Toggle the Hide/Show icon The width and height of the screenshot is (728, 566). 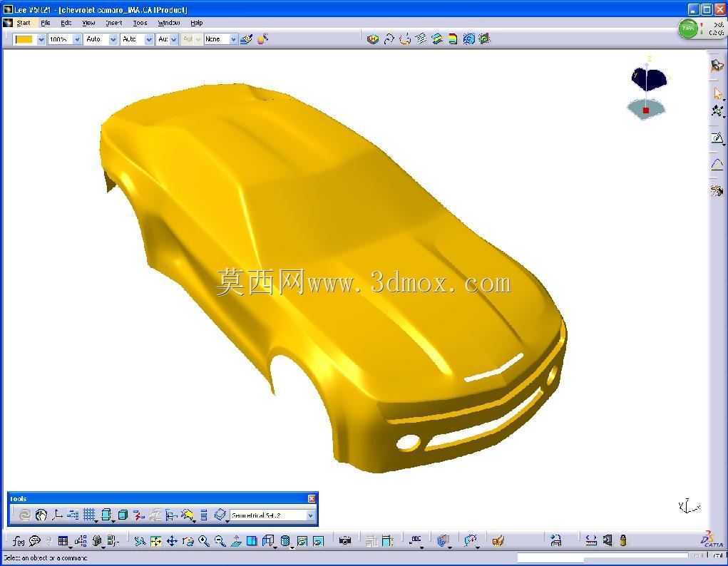[x=302, y=541]
